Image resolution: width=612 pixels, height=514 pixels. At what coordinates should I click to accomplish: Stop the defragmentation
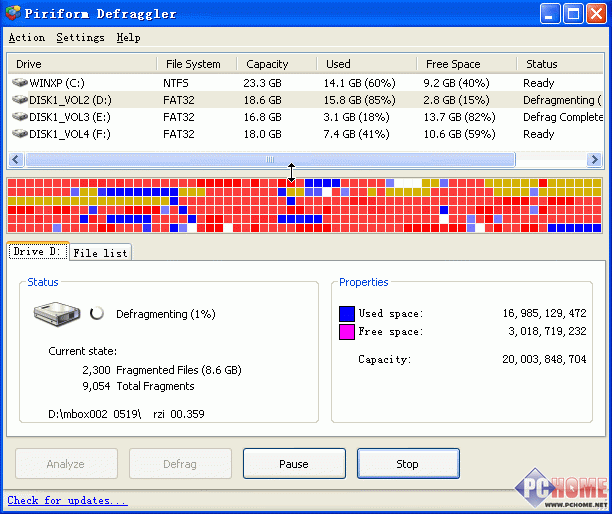pos(408,464)
